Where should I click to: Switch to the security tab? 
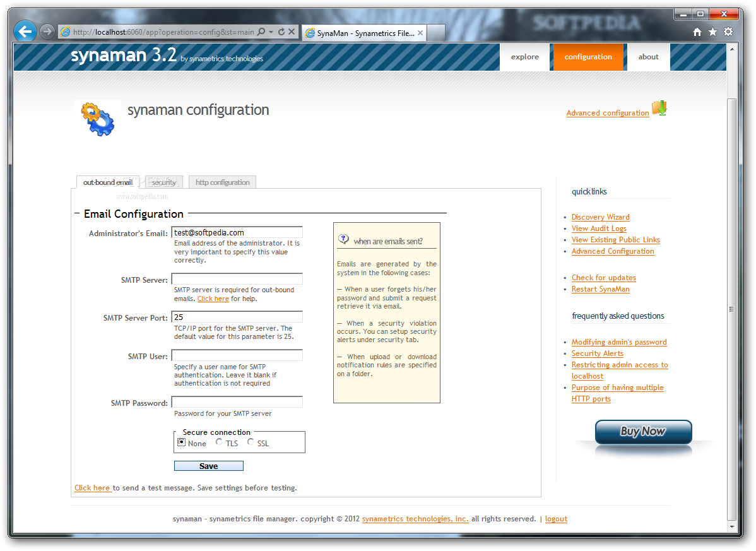(x=164, y=182)
